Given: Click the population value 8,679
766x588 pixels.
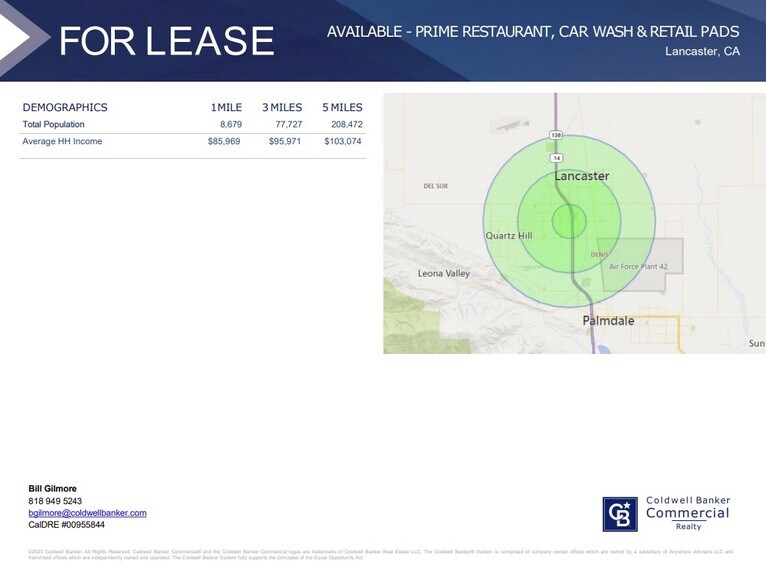Looking at the screenshot, I should point(231,125).
